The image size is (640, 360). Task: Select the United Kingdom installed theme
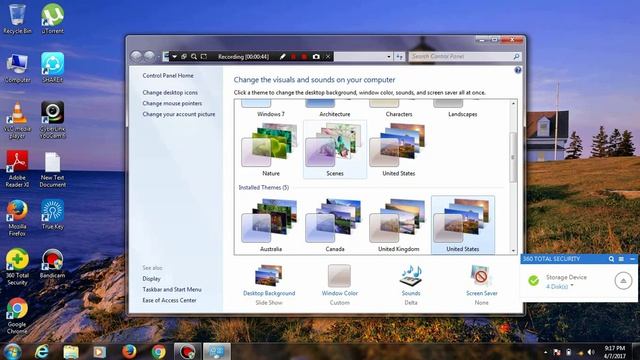click(x=399, y=225)
